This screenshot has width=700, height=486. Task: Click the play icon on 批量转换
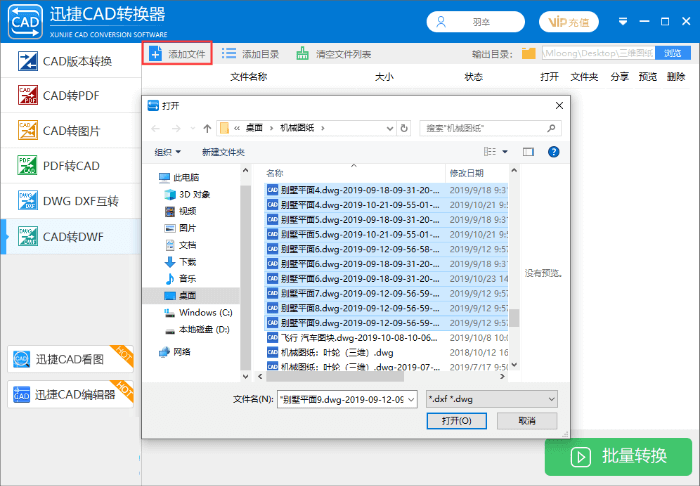[580, 457]
